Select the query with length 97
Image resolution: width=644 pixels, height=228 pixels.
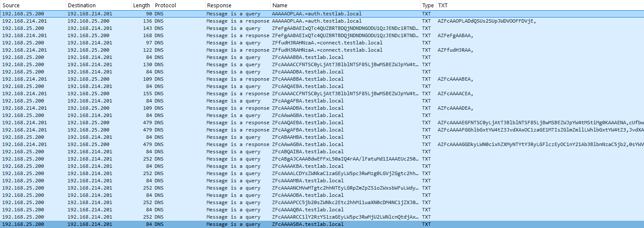tap(322, 43)
